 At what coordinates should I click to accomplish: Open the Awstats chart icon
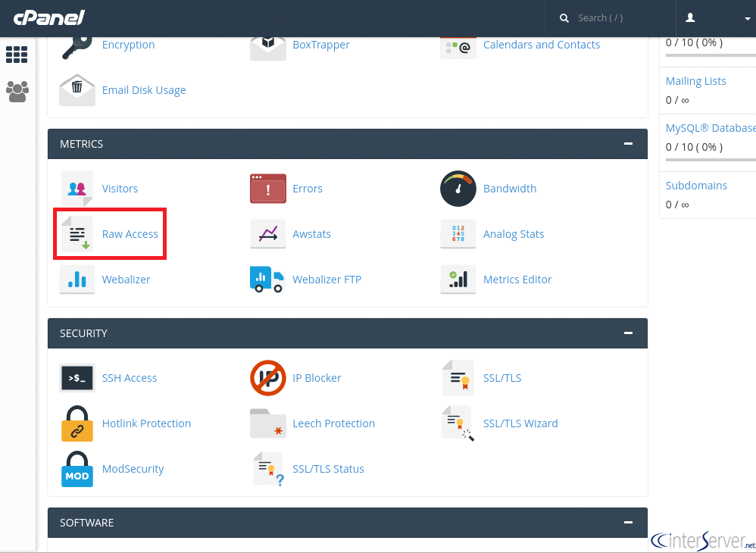(268, 234)
